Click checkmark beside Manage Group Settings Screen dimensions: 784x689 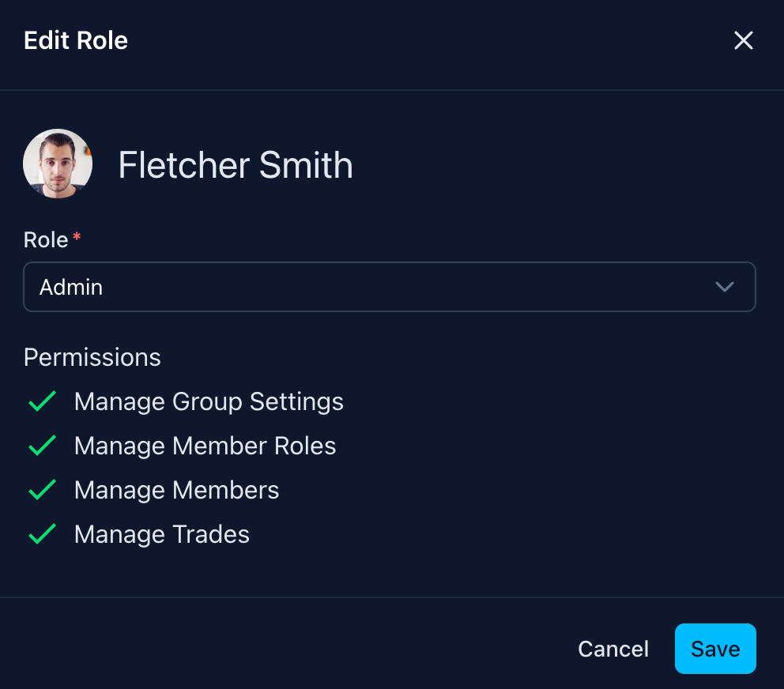coord(42,401)
